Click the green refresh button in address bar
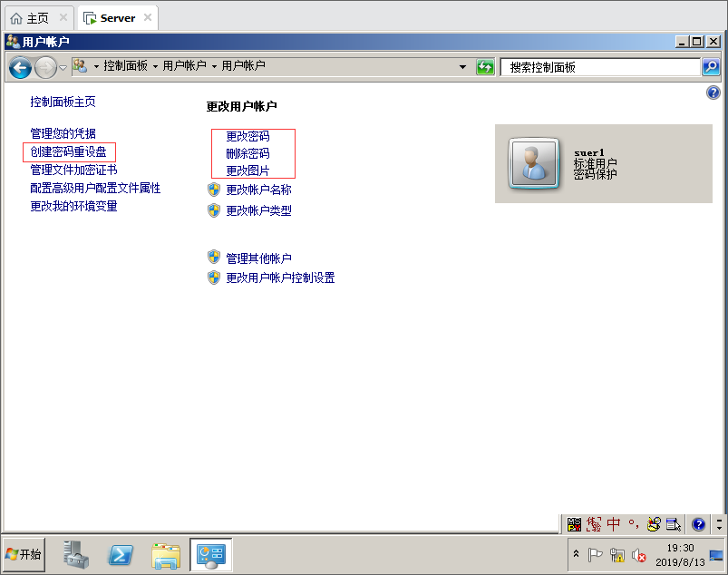728x575 pixels. (485, 67)
